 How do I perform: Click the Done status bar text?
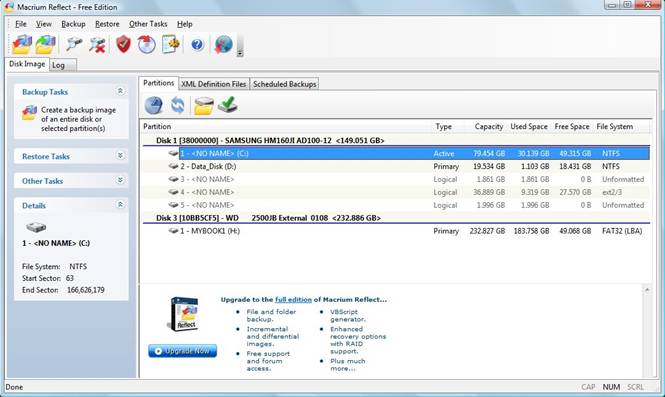[x=14, y=387]
